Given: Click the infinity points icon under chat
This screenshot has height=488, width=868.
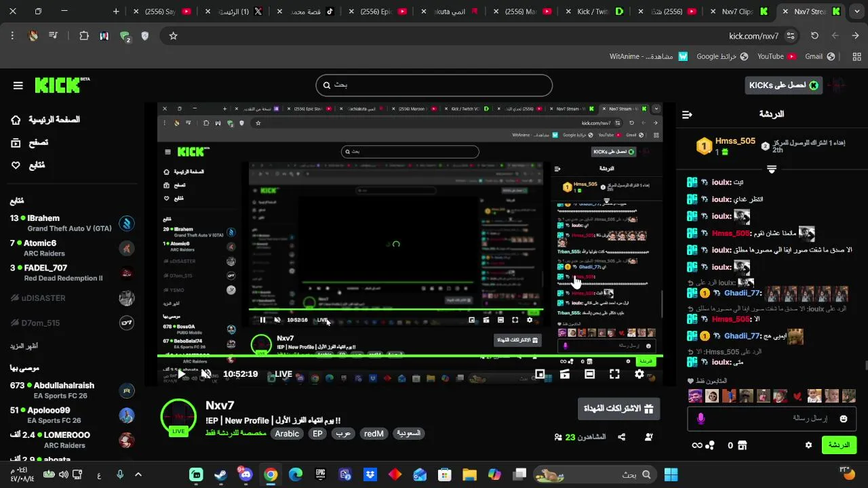Looking at the screenshot, I should tap(703, 445).
